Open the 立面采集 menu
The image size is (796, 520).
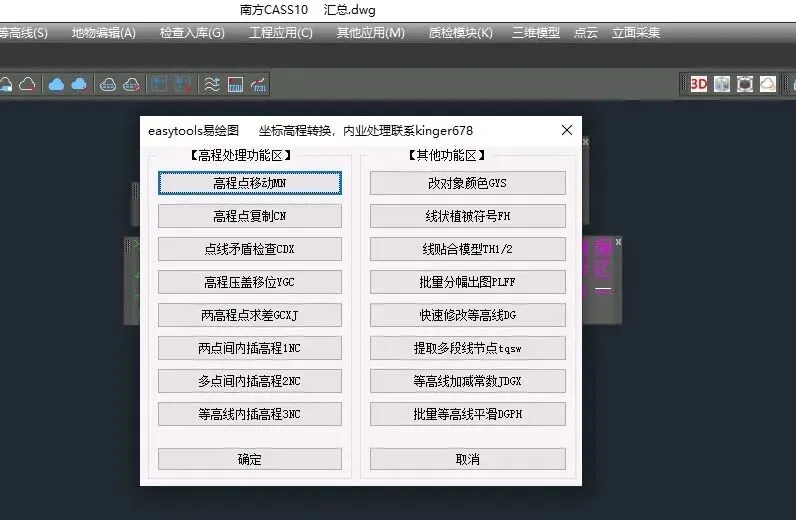[636, 33]
